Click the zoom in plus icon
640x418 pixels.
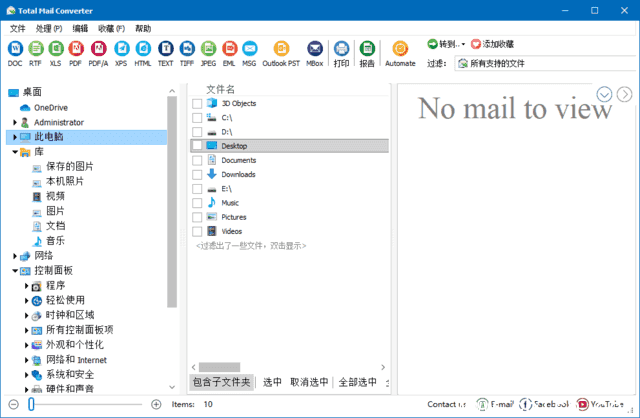(x=156, y=404)
